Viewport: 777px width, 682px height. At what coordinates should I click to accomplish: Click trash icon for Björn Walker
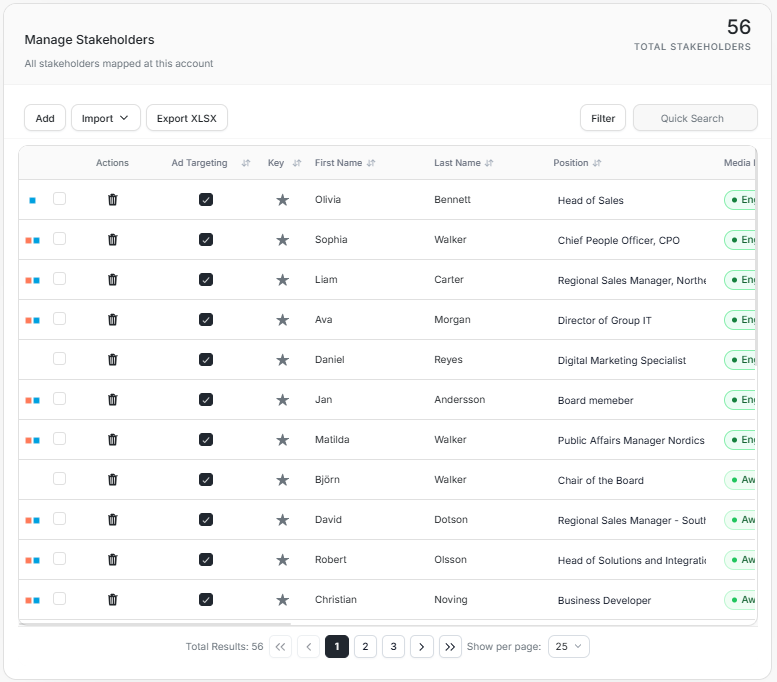coord(112,480)
